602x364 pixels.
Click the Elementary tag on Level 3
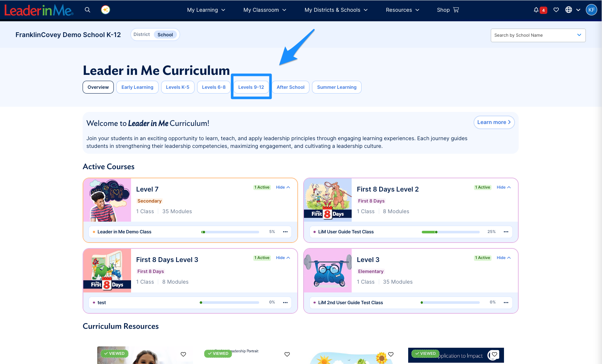tap(371, 272)
